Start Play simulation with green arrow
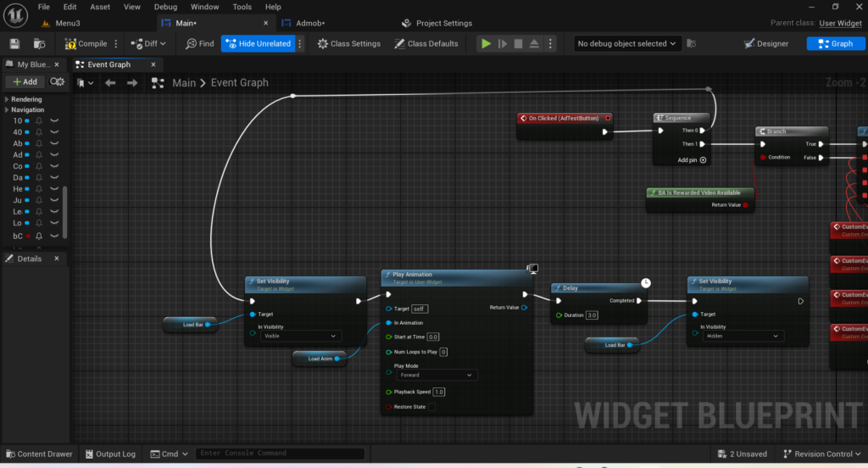Screen dimensions: 868x468 tap(486, 44)
